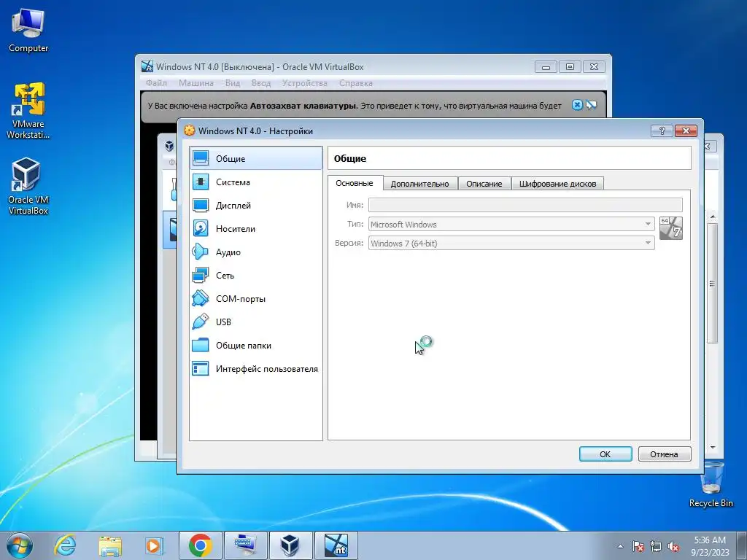
Task: Open the Аудио audio settings
Action: point(256,252)
